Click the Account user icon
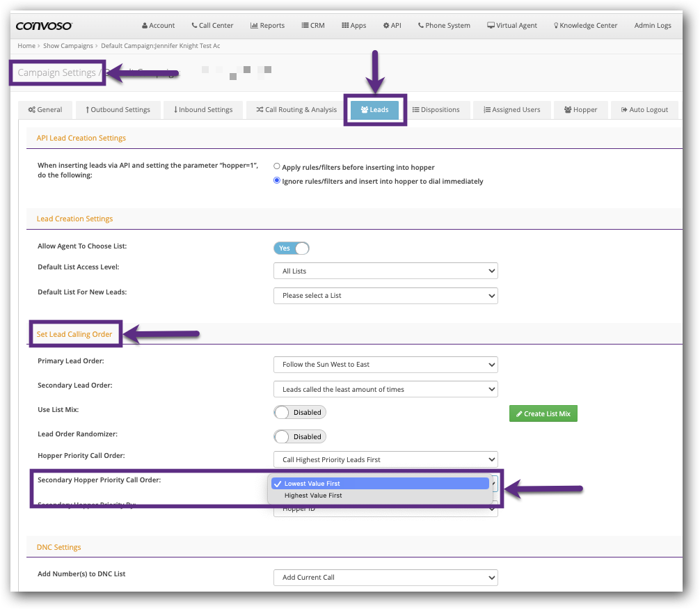Viewport: 700px width, 609px height. (145, 26)
